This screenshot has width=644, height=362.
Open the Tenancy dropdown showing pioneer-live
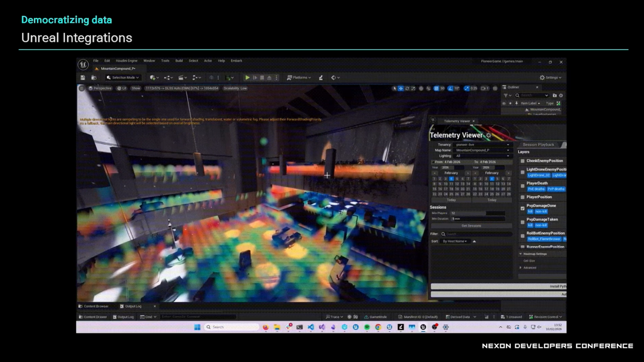click(482, 144)
